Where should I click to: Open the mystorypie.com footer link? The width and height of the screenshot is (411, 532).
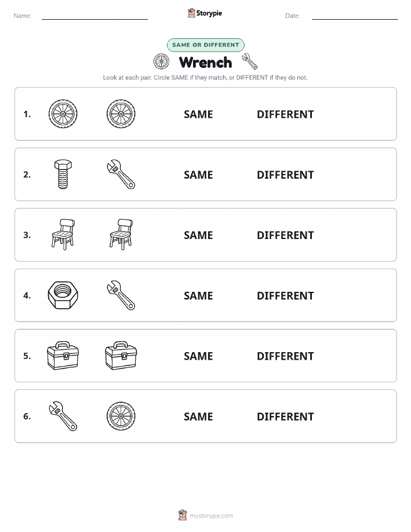coord(211,516)
